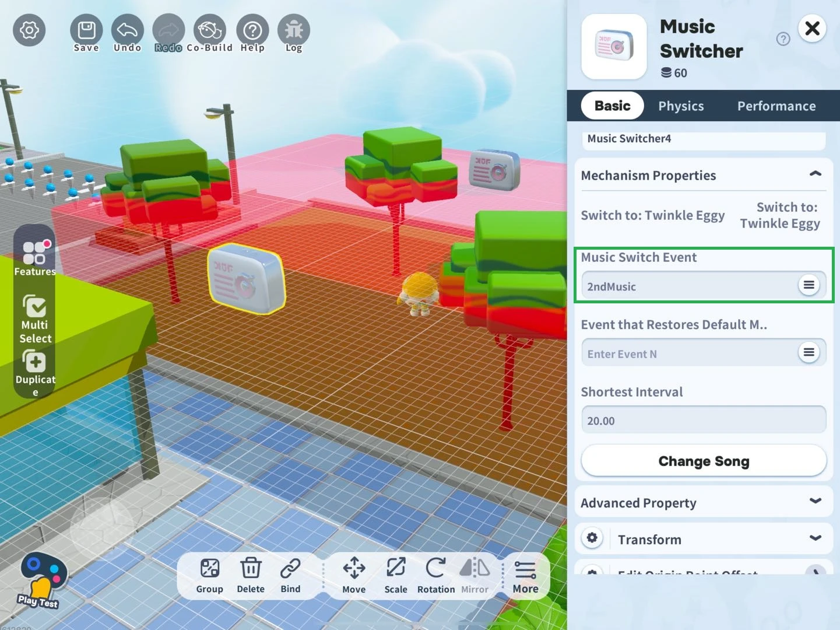
Task: Click the Change Song button
Action: click(x=704, y=461)
